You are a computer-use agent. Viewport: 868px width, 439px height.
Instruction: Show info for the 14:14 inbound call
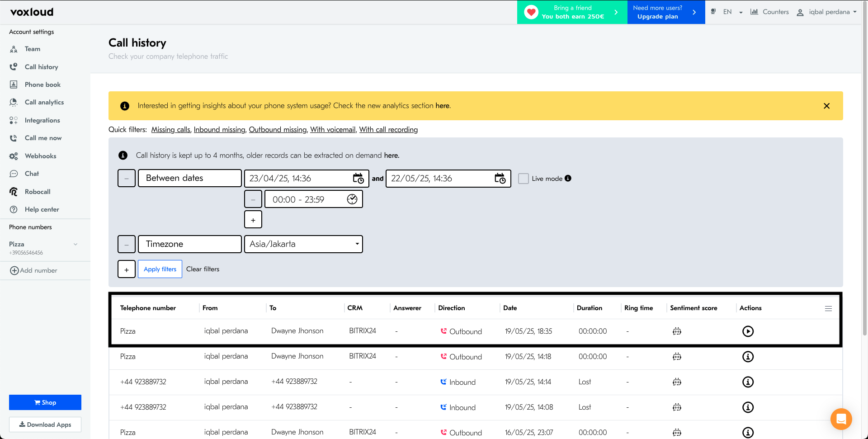click(x=748, y=382)
